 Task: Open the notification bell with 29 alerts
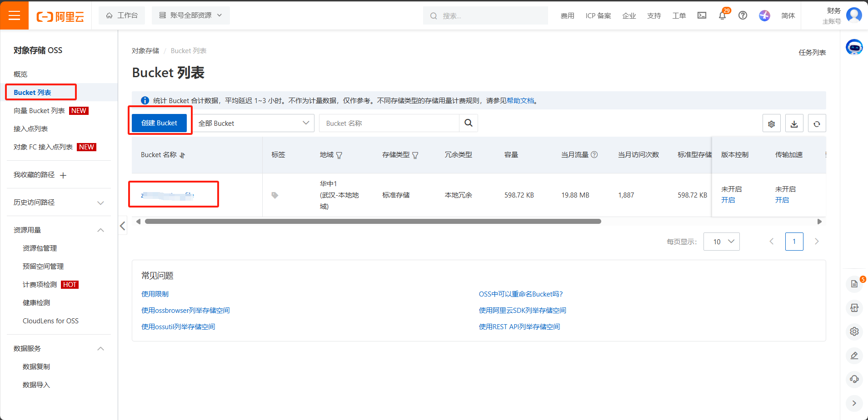click(x=722, y=15)
